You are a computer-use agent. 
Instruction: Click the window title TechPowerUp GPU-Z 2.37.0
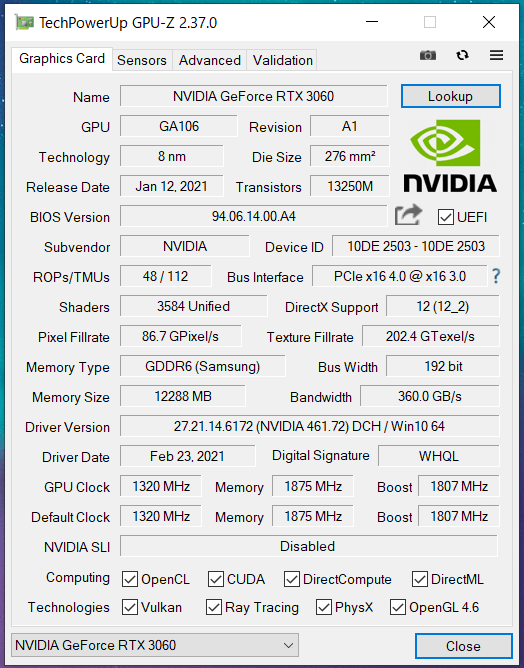[128, 23]
